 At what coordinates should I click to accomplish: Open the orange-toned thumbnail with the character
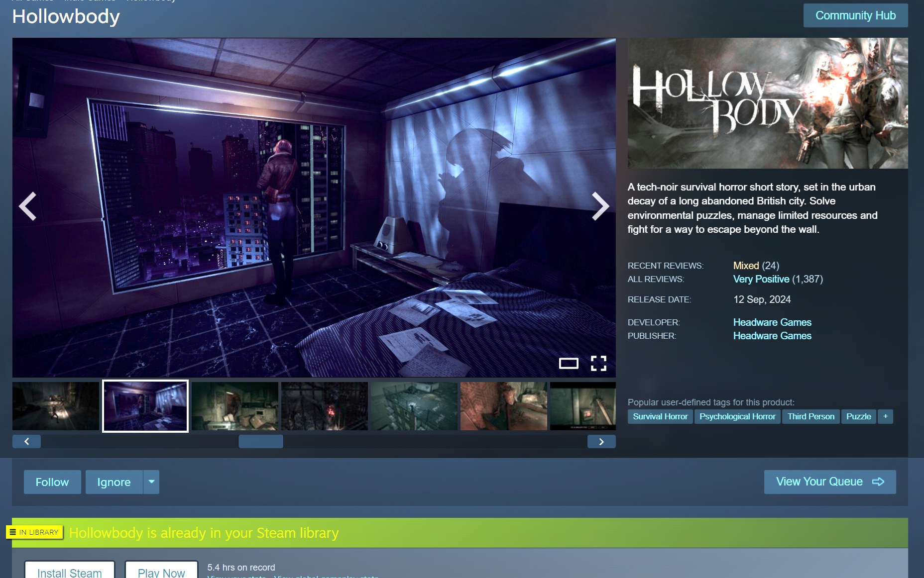504,406
